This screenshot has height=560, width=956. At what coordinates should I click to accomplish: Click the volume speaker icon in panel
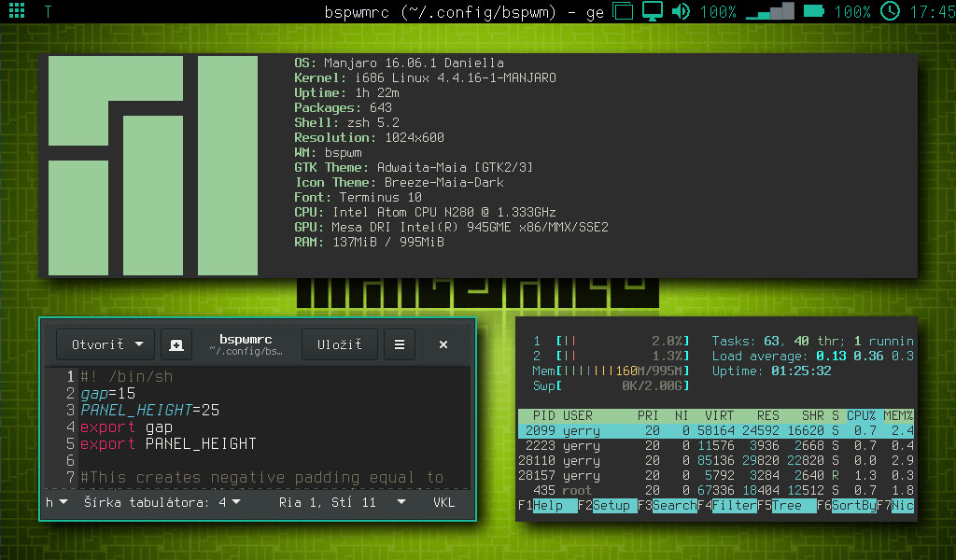coord(681,12)
